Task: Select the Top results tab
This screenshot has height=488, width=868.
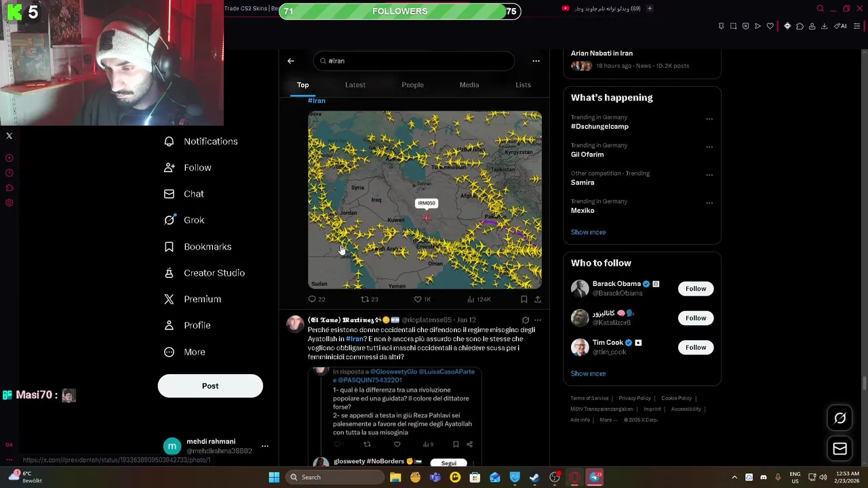Action: 302,85
